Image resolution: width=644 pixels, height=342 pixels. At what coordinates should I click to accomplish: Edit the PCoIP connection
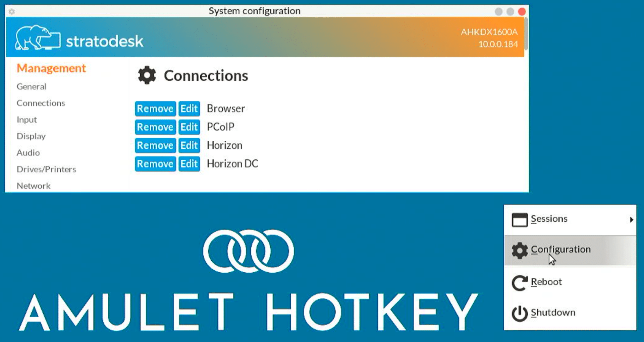tap(189, 127)
